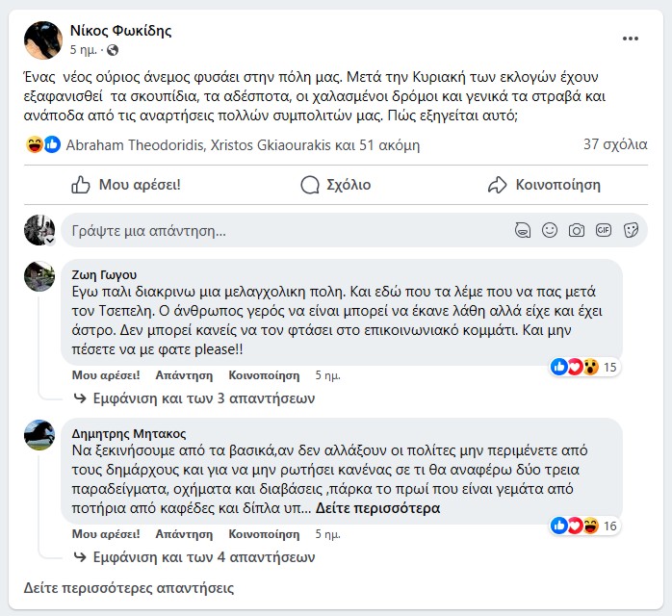Click the Κοινοποίηση share button on the post
Screen dimensions: 672x616
click(x=544, y=185)
